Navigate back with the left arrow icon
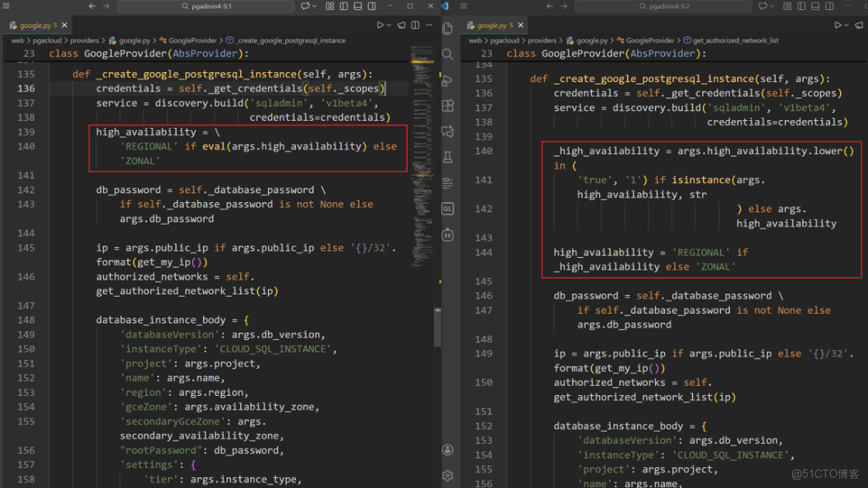Image resolution: width=868 pixels, height=488 pixels. click(91, 5)
